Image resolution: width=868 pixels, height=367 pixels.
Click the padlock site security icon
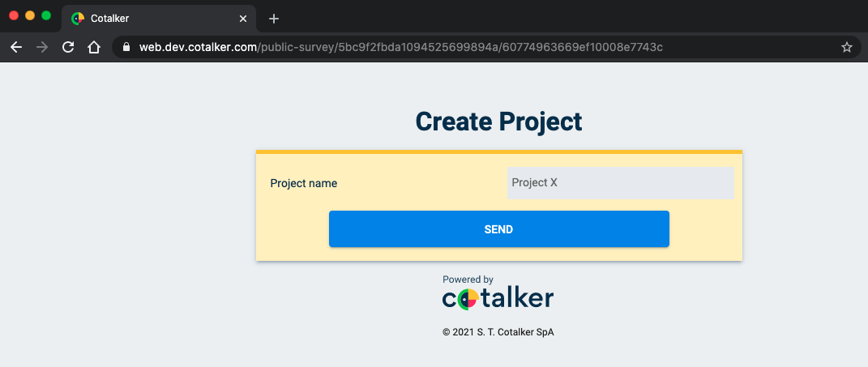[x=126, y=47]
